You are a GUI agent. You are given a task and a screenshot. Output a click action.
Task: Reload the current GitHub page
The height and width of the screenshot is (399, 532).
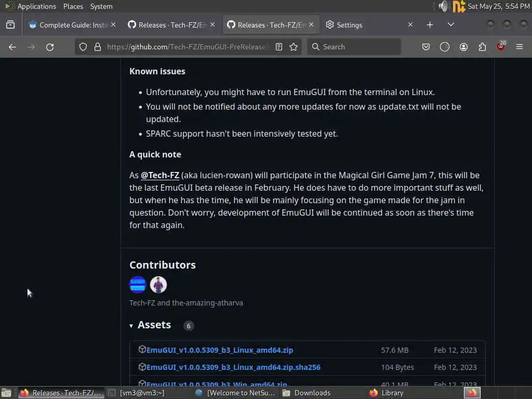coord(50,47)
